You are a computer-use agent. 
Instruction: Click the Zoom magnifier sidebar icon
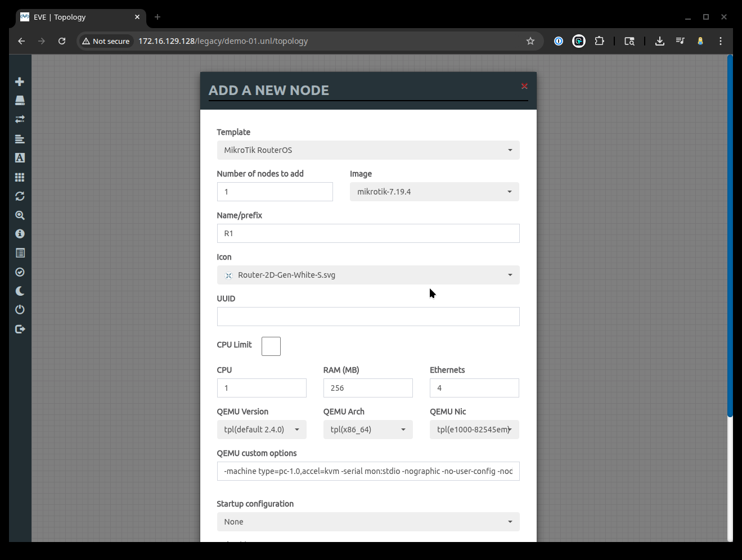coord(20,215)
